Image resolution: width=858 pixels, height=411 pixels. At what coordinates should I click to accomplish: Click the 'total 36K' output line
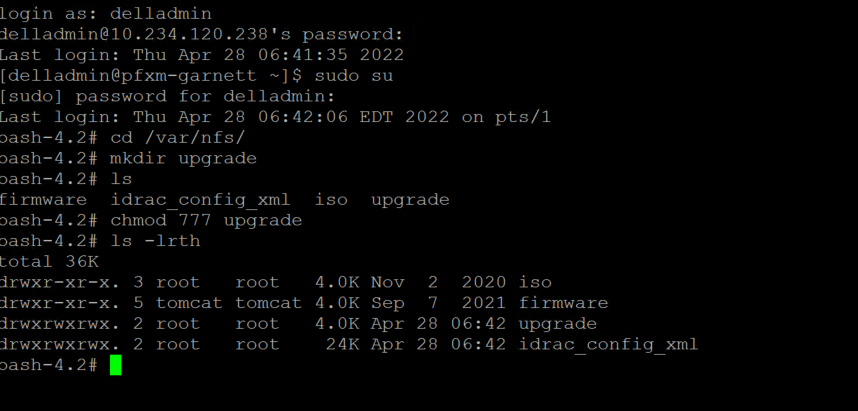click(49, 262)
